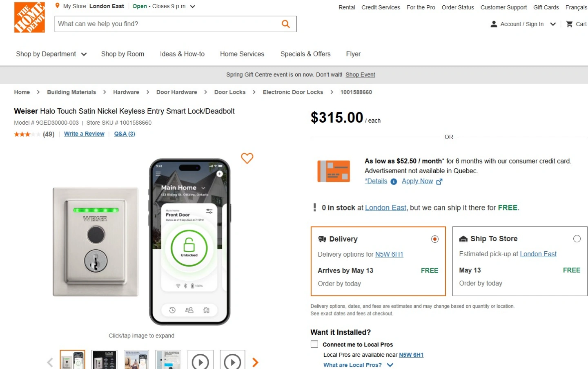Add product to wishlist heart icon
The image size is (588, 369).
pos(247,158)
